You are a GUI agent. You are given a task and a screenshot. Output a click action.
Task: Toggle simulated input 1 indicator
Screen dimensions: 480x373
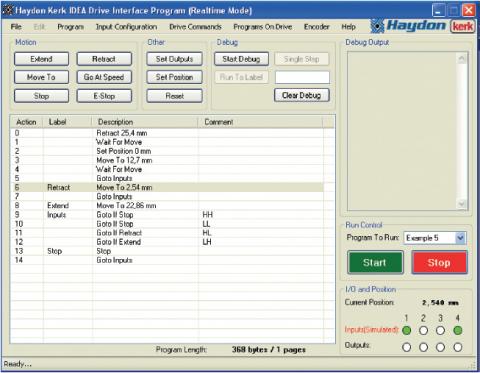406,330
